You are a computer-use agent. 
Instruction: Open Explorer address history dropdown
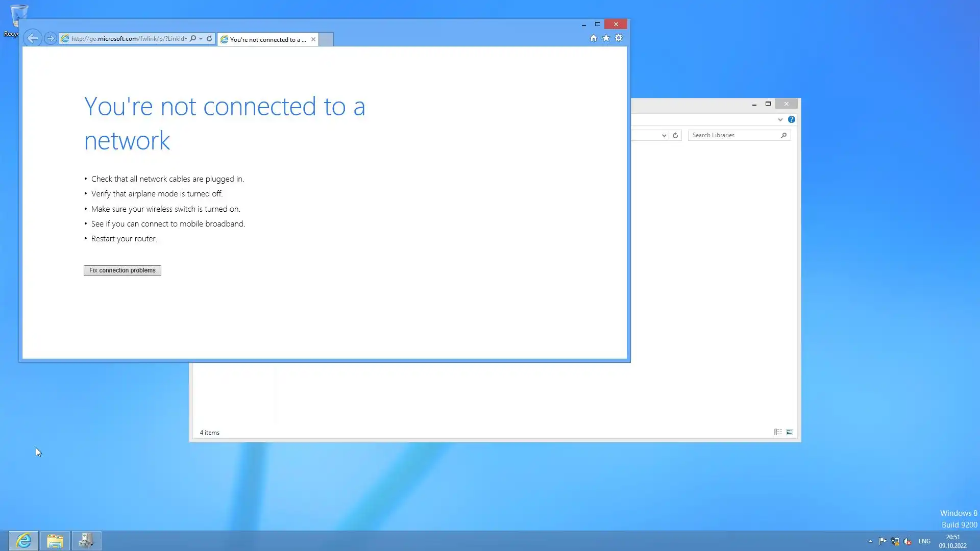(x=664, y=135)
